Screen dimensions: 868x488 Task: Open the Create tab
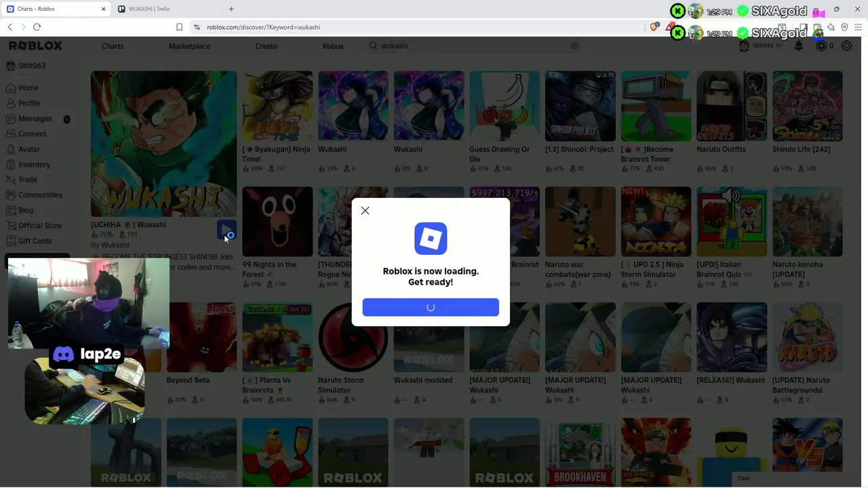point(267,46)
